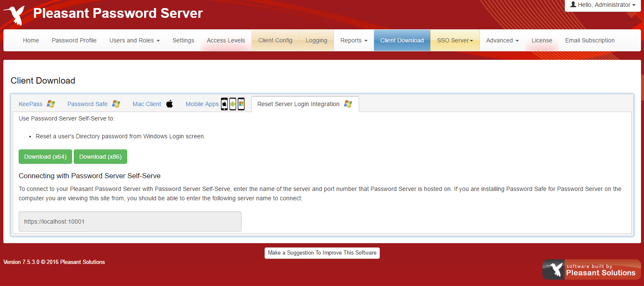The image size is (644, 286).
Task: Download the x64 installer
Action: (45, 157)
